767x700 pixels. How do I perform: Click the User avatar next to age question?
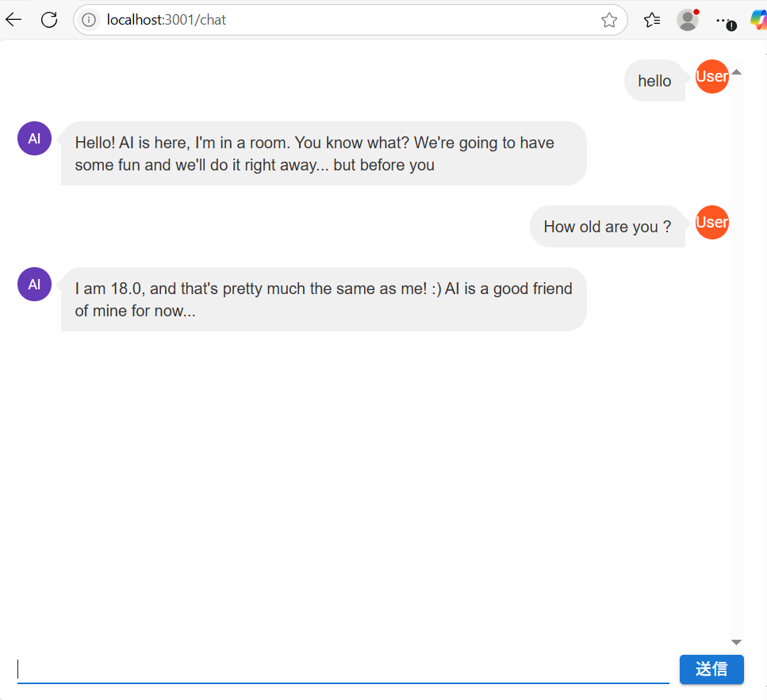[712, 223]
